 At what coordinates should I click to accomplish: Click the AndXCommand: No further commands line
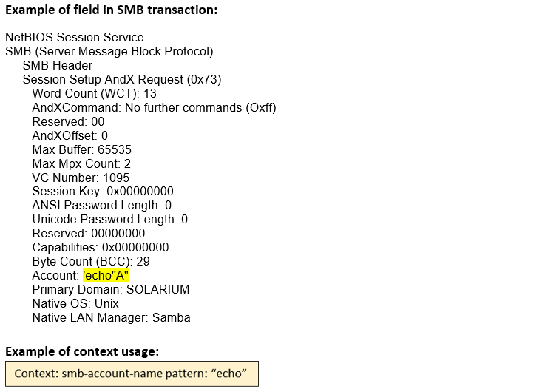point(154,107)
